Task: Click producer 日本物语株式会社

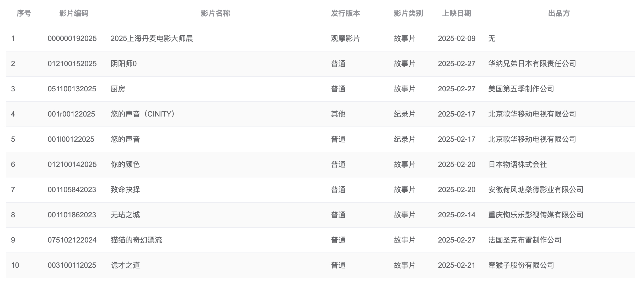Action: pyautogui.click(x=517, y=165)
